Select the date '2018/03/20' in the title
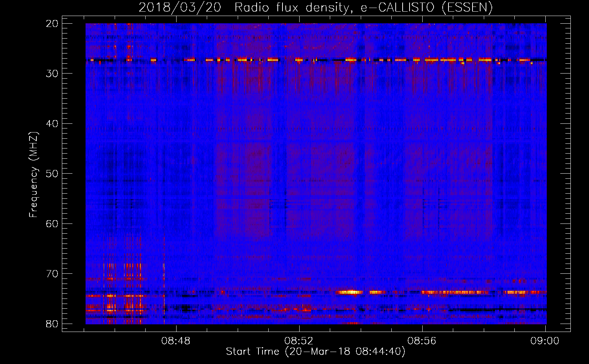 tap(180, 7)
